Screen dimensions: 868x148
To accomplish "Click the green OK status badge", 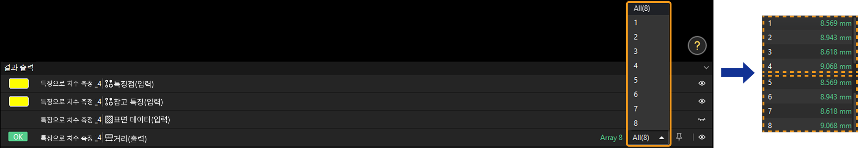I will tap(18, 137).
